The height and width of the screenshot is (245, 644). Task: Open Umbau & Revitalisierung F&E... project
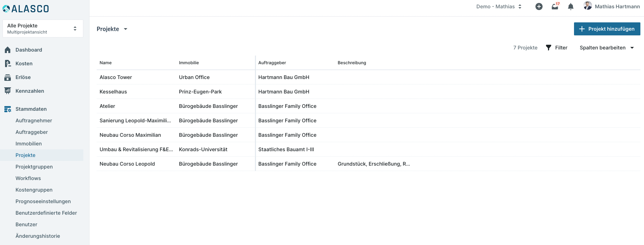[136, 149]
